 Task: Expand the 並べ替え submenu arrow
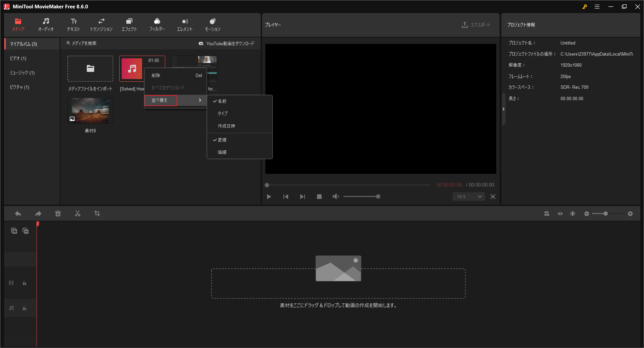(200, 100)
